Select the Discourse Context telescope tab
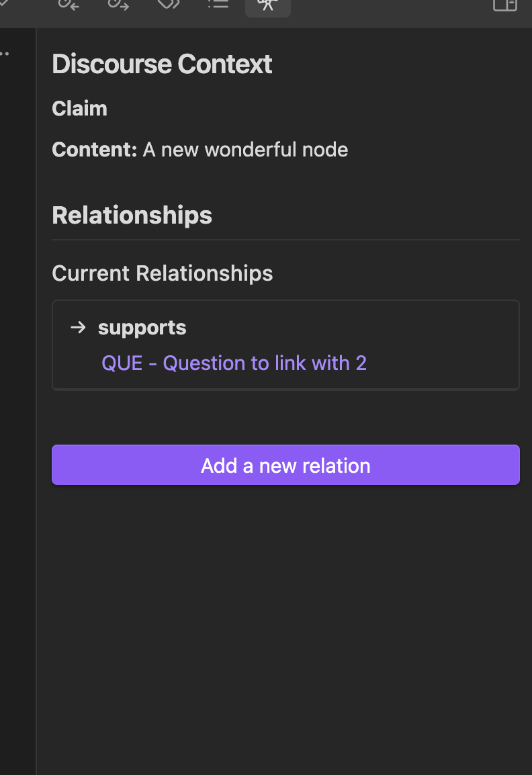532x775 pixels. pos(267,6)
